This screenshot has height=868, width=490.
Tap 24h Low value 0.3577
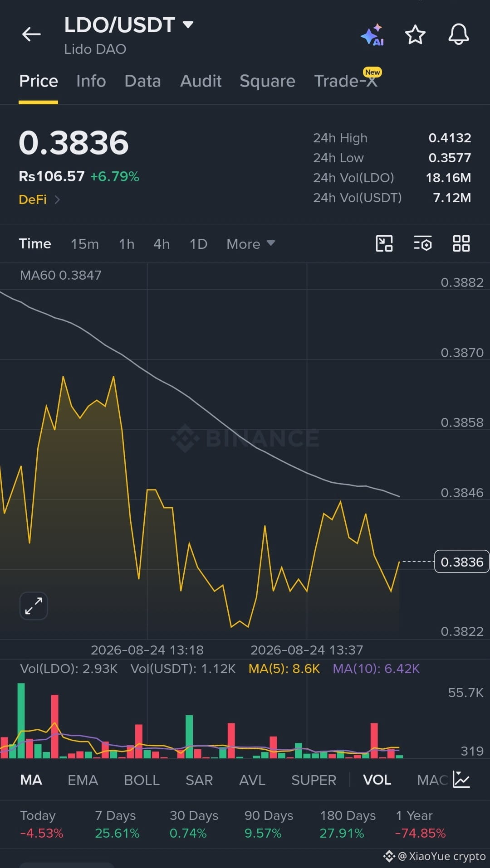click(x=450, y=158)
